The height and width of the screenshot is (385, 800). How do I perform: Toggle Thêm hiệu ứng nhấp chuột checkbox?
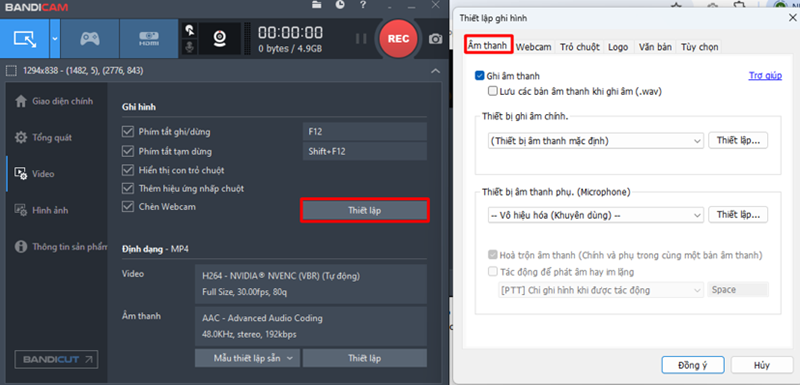(x=128, y=189)
